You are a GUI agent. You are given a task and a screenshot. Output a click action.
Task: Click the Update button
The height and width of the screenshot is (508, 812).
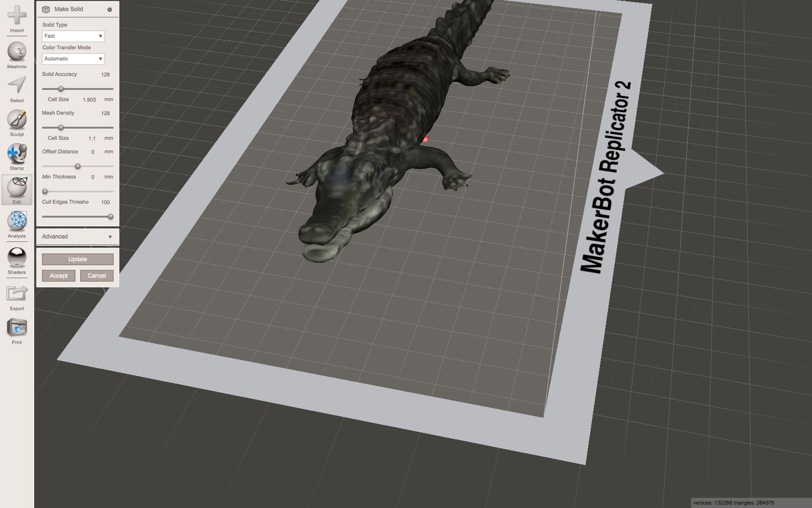[77, 259]
